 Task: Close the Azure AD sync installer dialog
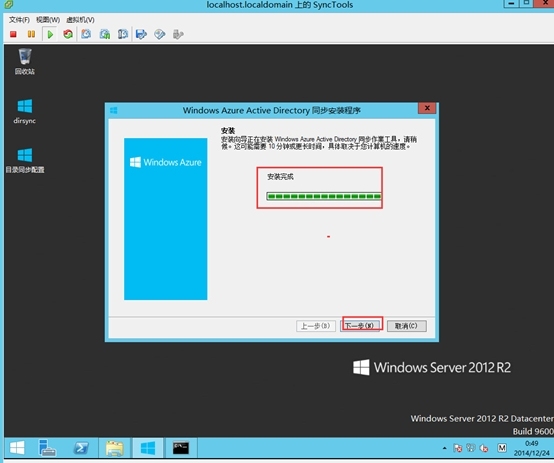tap(427, 108)
